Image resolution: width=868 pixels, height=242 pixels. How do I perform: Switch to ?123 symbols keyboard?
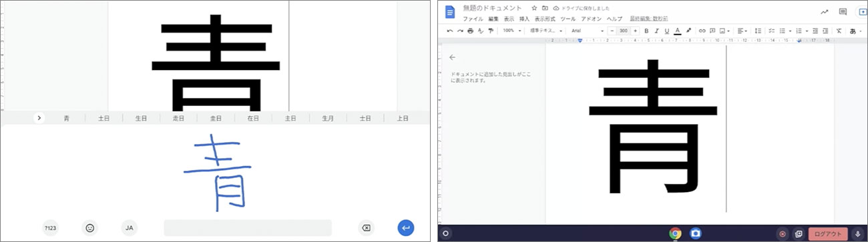click(51, 227)
